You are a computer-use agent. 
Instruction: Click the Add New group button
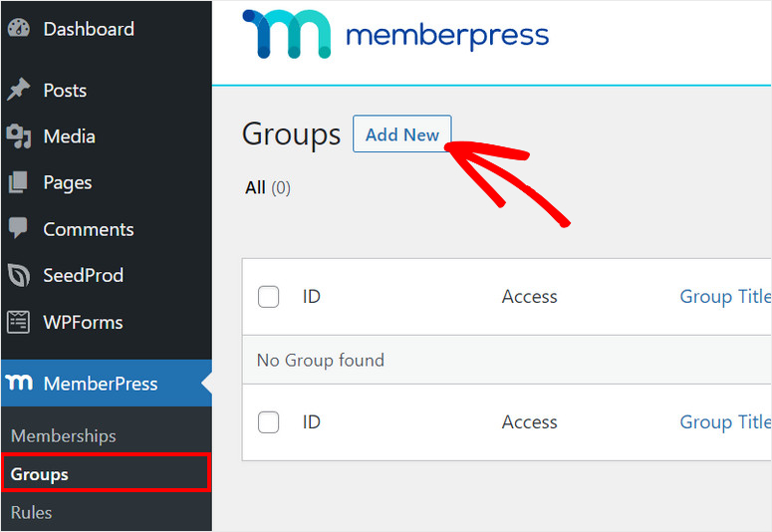pyautogui.click(x=402, y=134)
